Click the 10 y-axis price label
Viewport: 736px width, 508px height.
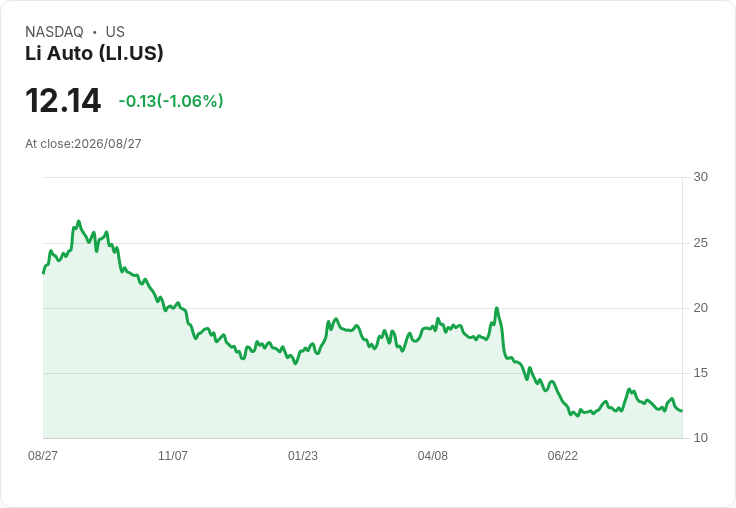701,438
